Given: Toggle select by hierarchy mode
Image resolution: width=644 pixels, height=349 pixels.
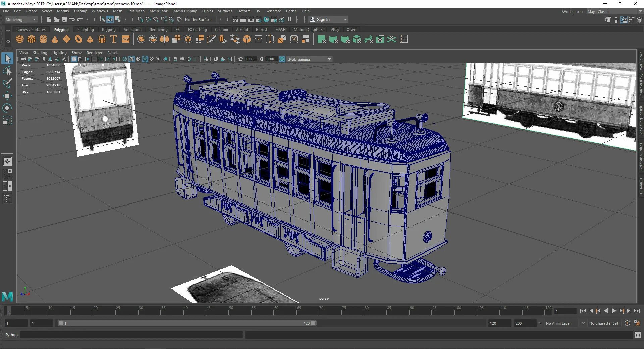Looking at the screenshot, I should (102, 20).
